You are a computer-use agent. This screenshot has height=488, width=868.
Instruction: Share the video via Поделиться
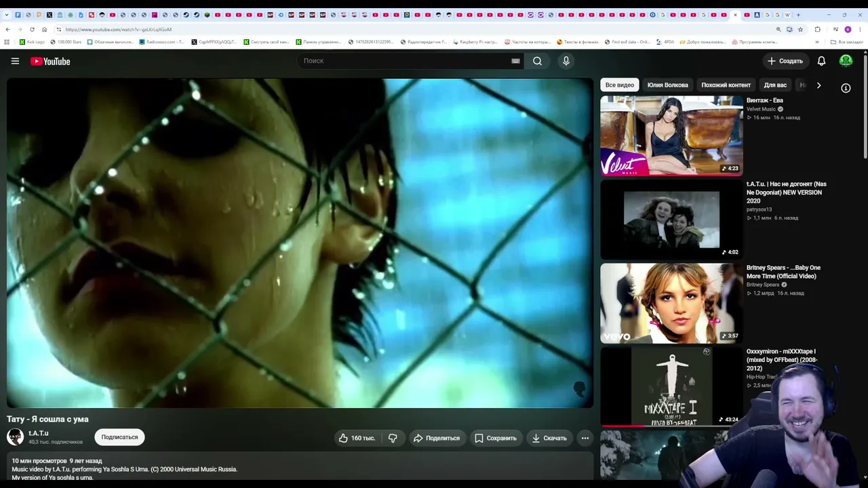pyautogui.click(x=436, y=438)
